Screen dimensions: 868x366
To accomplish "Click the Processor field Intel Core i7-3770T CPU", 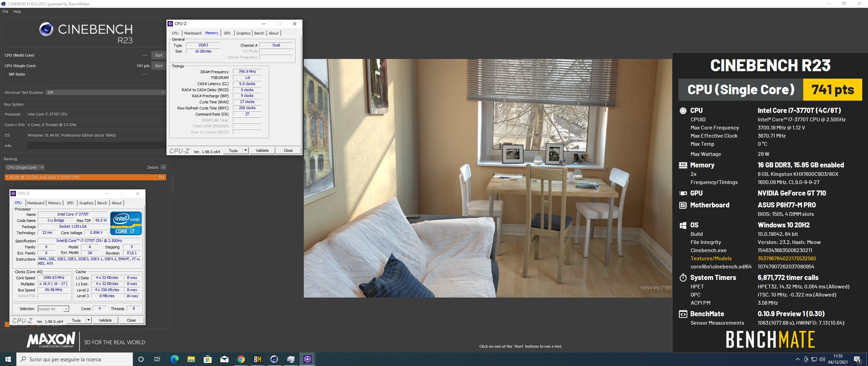I will pos(96,114).
